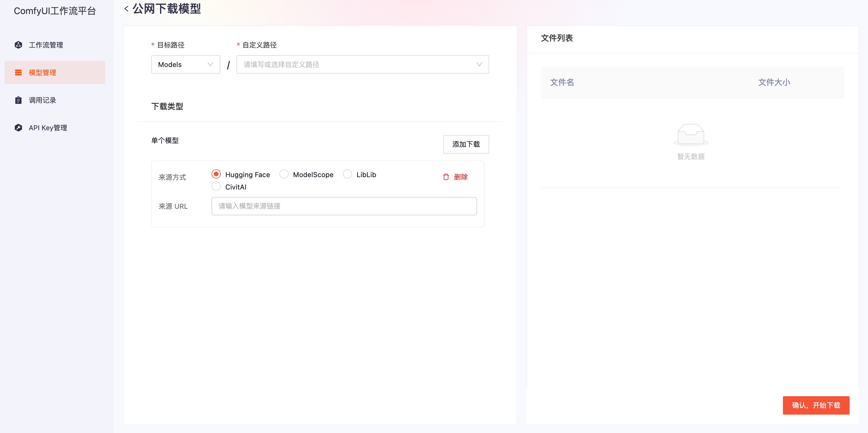Choose LibLib as download source
The width and height of the screenshot is (868, 433).
coord(347,174)
